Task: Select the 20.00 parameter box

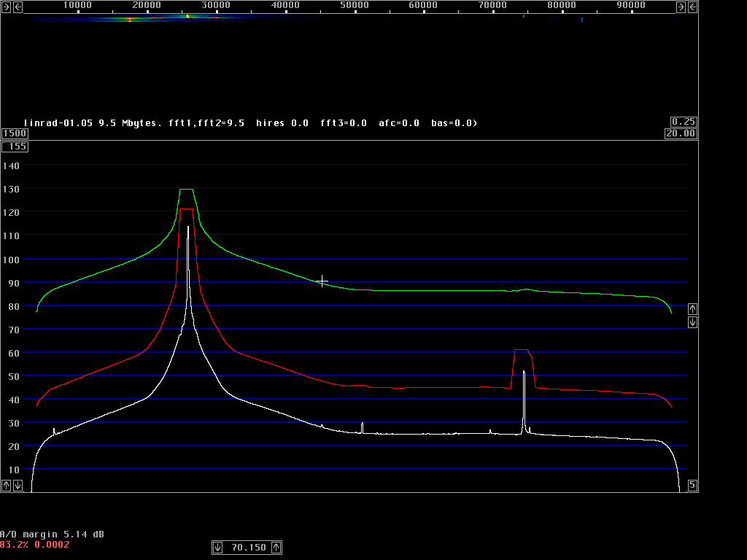Action: pyautogui.click(x=681, y=133)
